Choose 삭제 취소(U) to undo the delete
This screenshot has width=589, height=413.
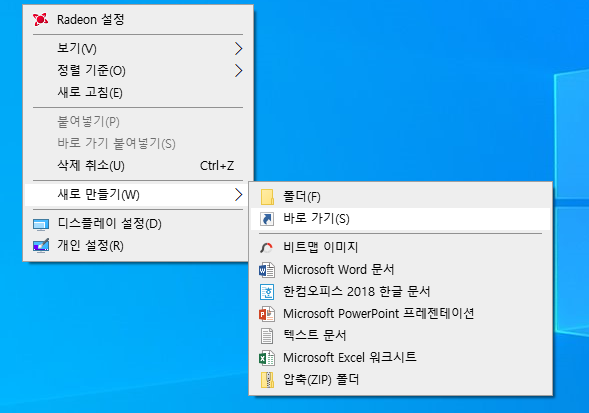click(138, 165)
